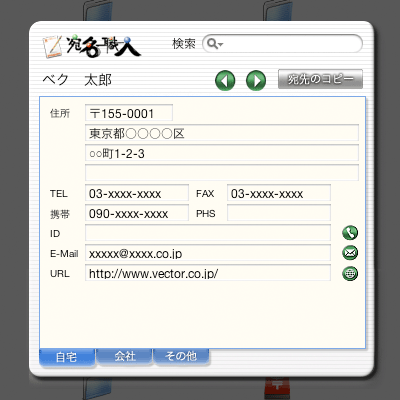Click the 宛先のコピー button
Image resolution: width=400 pixels, height=400 pixels.
tap(320, 79)
